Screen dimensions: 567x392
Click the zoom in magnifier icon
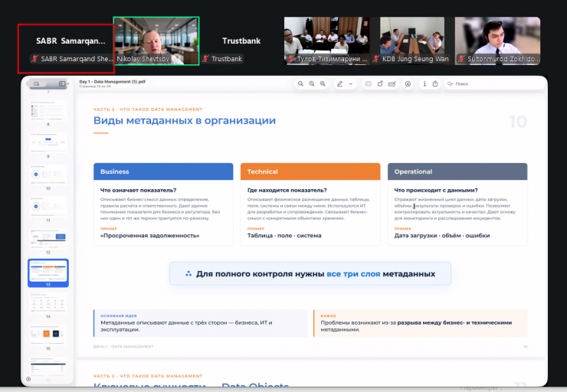(323, 83)
